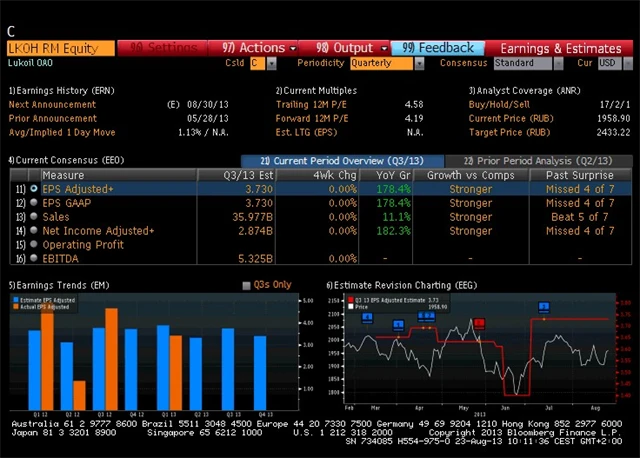
Task: Click orange Actual EPS Adjusted legend swatch
Action: coord(16,307)
